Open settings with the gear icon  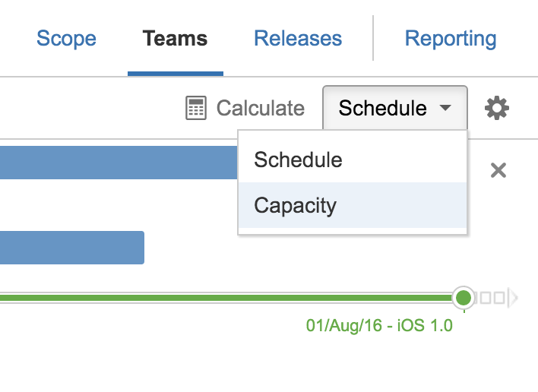click(497, 108)
